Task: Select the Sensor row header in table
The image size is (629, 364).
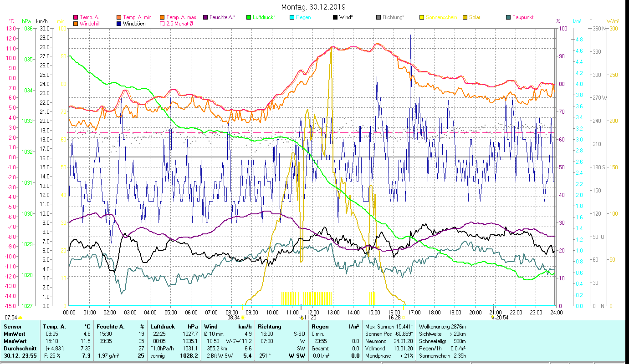Action: (x=13, y=327)
